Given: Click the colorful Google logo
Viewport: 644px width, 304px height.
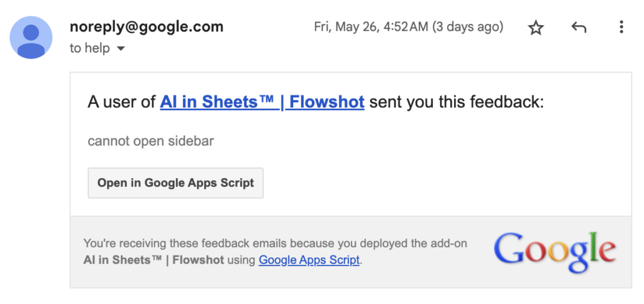Looking at the screenshot, I should pyautogui.click(x=555, y=252).
